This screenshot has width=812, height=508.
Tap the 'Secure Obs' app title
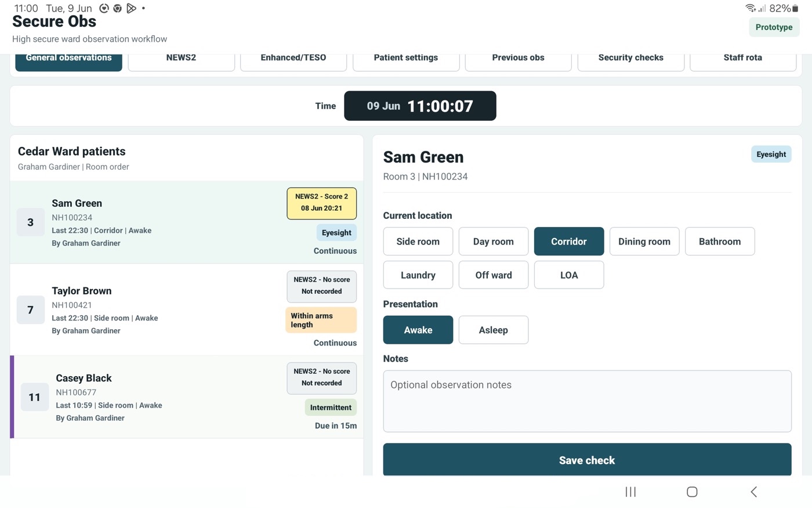pyautogui.click(x=54, y=21)
